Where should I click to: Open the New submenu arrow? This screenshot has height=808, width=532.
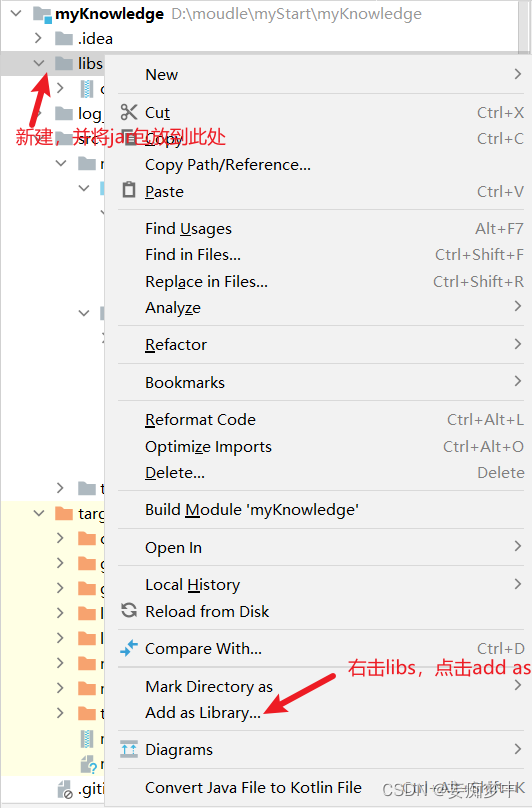coord(518,74)
